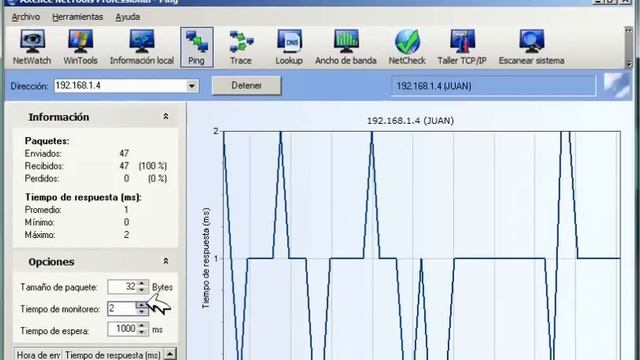Collapse the Información panel
The width and height of the screenshot is (640, 360).
click(166, 117)
